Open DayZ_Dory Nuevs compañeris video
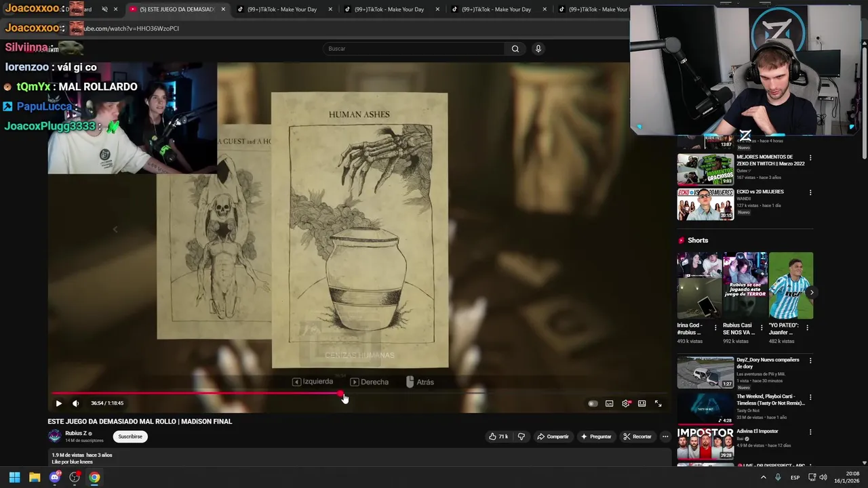 (705, 372)
